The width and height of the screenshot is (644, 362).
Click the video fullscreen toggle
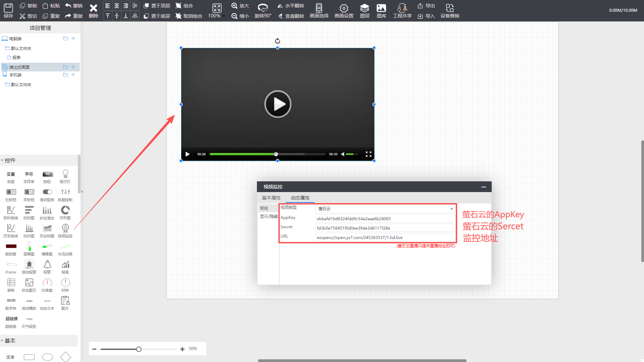pyautogui.click(x=368, y=154)
